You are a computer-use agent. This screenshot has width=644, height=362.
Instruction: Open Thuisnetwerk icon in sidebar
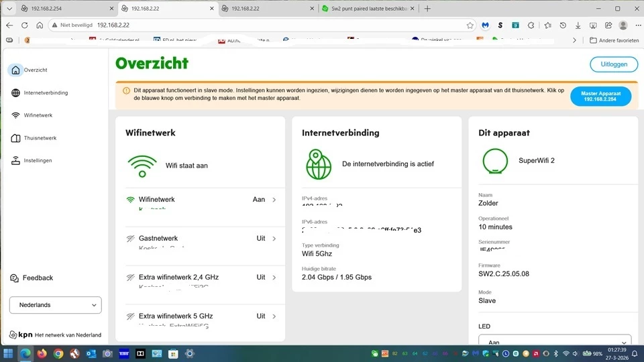[x=15, y=138]
